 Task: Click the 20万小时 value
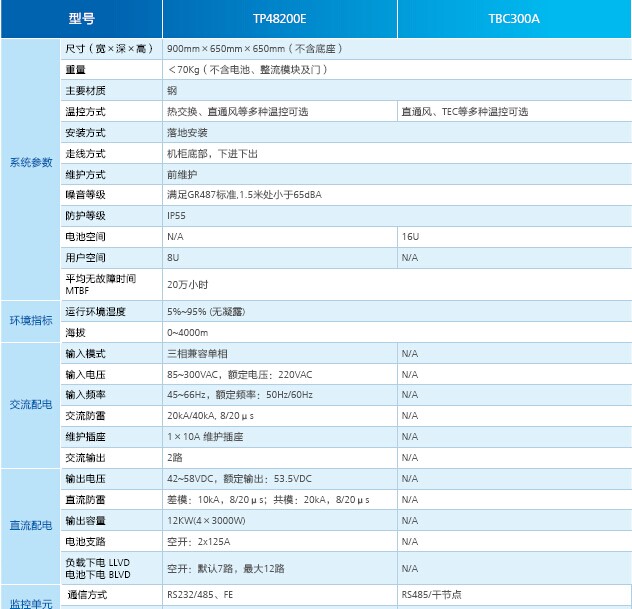[x=187, y=285]
